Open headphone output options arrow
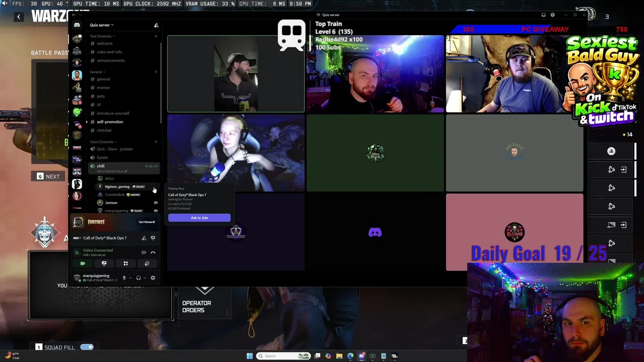 tap(144, 278)
